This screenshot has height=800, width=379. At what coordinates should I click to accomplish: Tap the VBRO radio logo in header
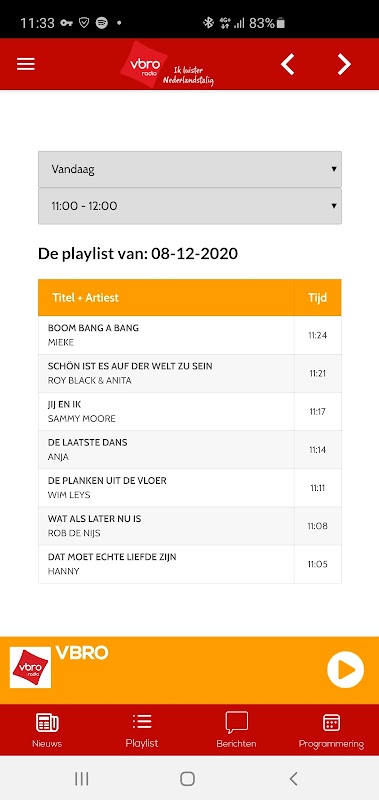tap(144, 65)
